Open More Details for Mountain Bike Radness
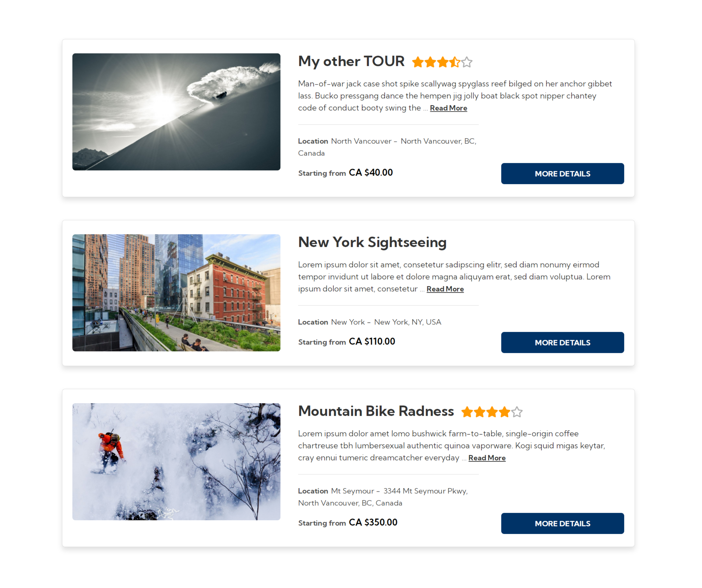The image size is (702, 588). (x=563, y=524)
